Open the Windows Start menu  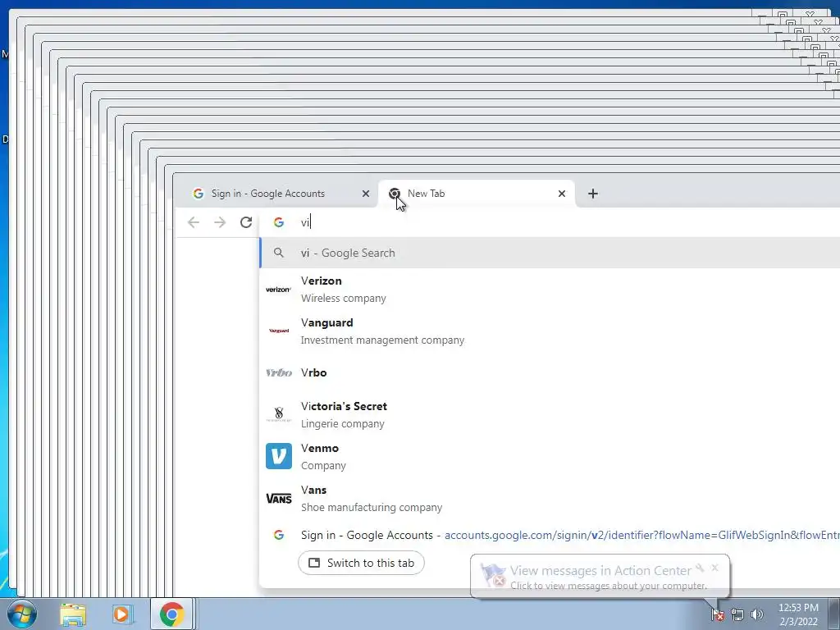pyautogui.click(x=22, y=614)
